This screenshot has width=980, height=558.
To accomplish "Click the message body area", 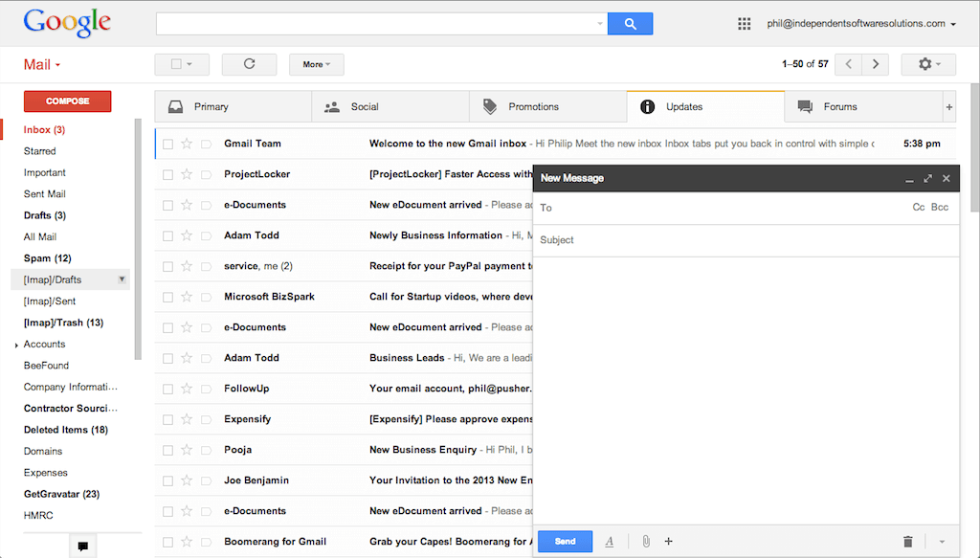I will coord(746,391).
